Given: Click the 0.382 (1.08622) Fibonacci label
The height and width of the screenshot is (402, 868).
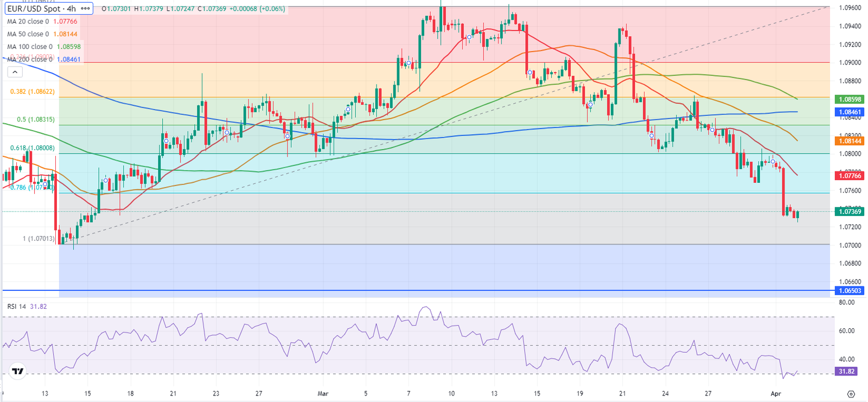Looking at the screenshot, I should (33, 92).
